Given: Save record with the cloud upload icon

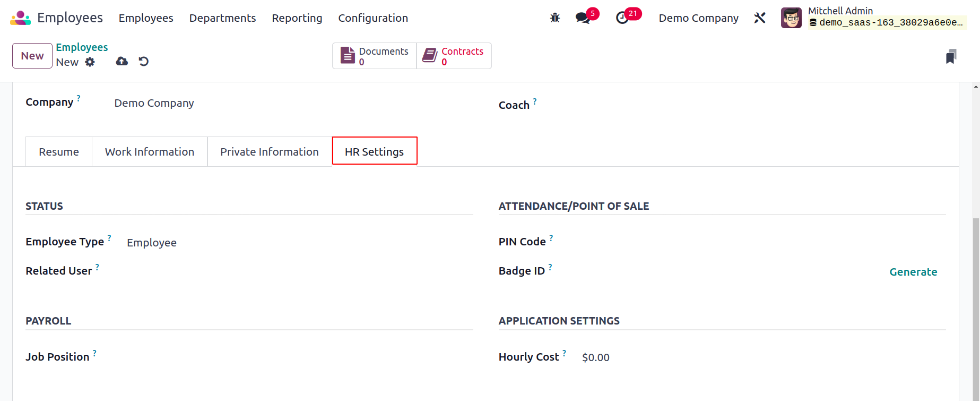Looking at the screenshot, I should click(122, 62).
